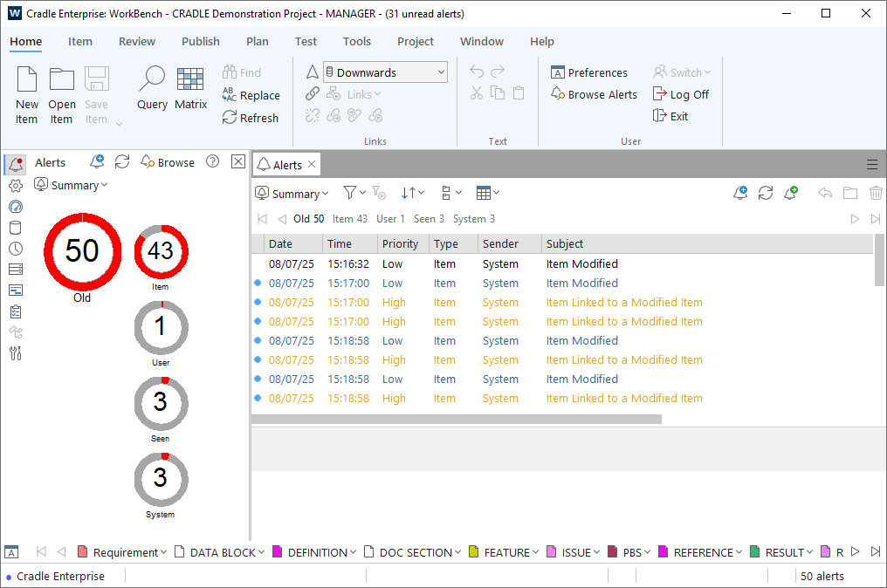Click the help question mark icon
The height and width of the screenshot is (588, 887).
pos(213,161)
